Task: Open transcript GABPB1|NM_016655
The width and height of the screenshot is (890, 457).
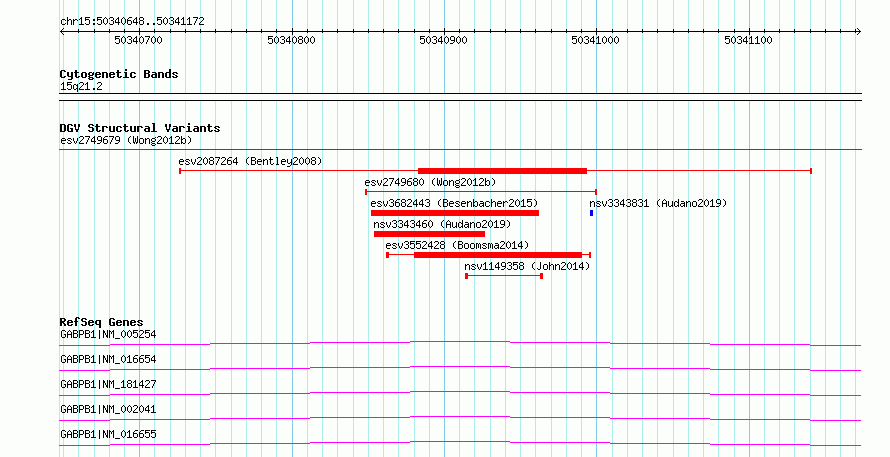Action: click(108, 434)
